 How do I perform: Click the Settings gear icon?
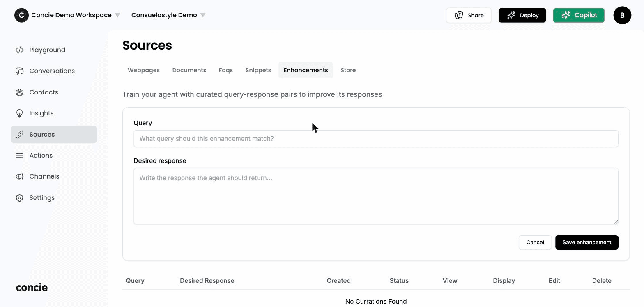pos(19,198)
